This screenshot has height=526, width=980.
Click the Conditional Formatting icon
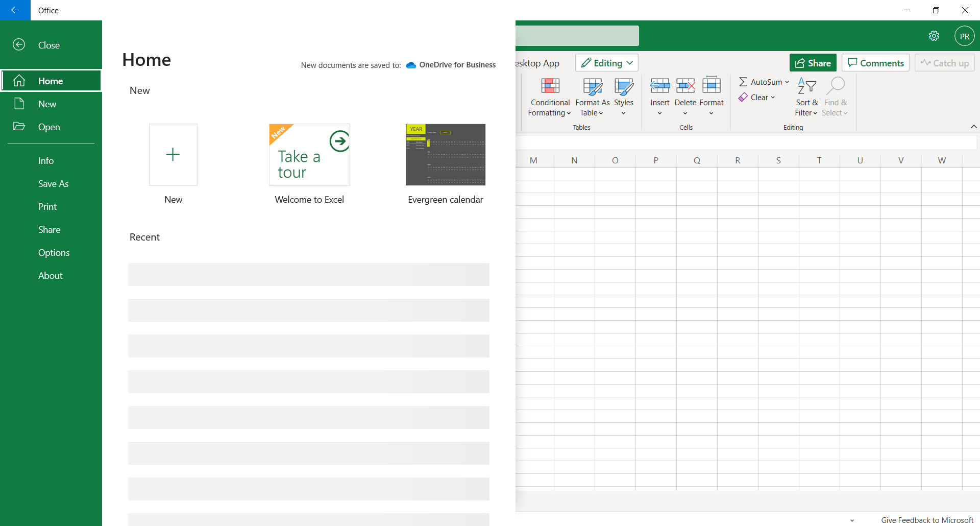pyautogui.click(x=550, y=86)
